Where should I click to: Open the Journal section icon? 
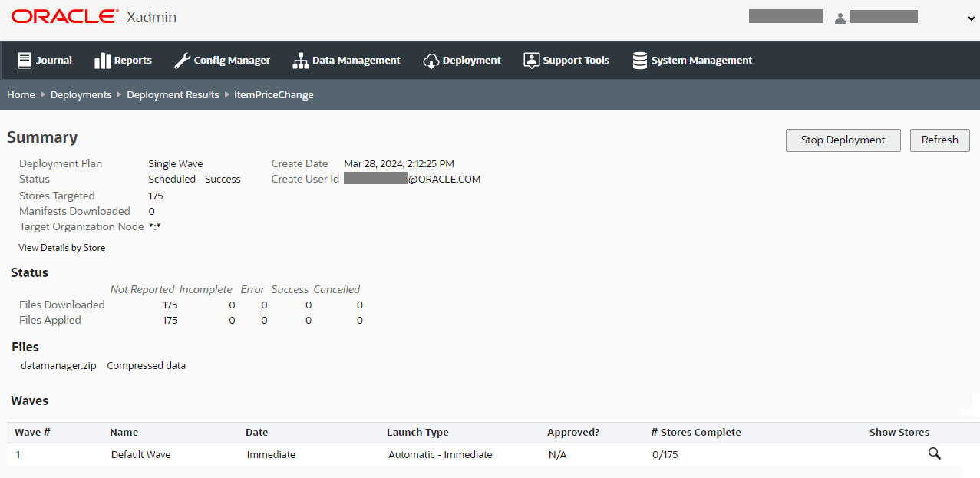pyautogui.click(x=25, y=60)
